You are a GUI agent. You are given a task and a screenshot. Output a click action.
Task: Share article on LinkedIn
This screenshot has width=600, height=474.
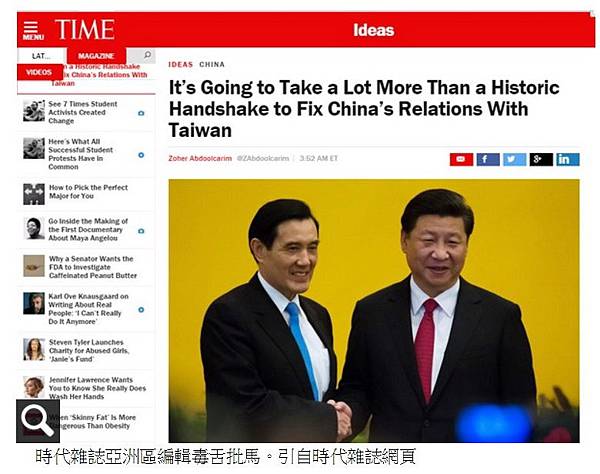pyautogui.click(x=568, y=159)
